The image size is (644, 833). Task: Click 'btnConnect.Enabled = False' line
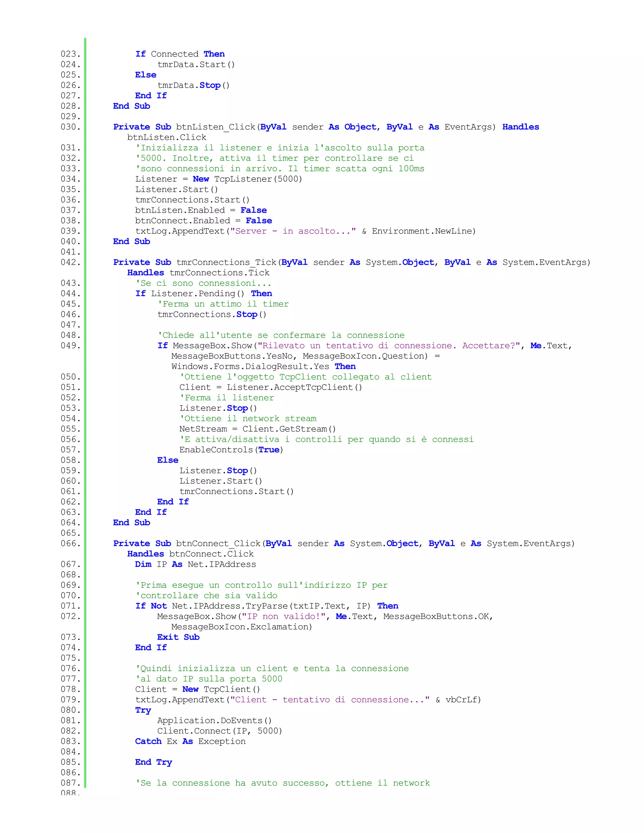204,220
